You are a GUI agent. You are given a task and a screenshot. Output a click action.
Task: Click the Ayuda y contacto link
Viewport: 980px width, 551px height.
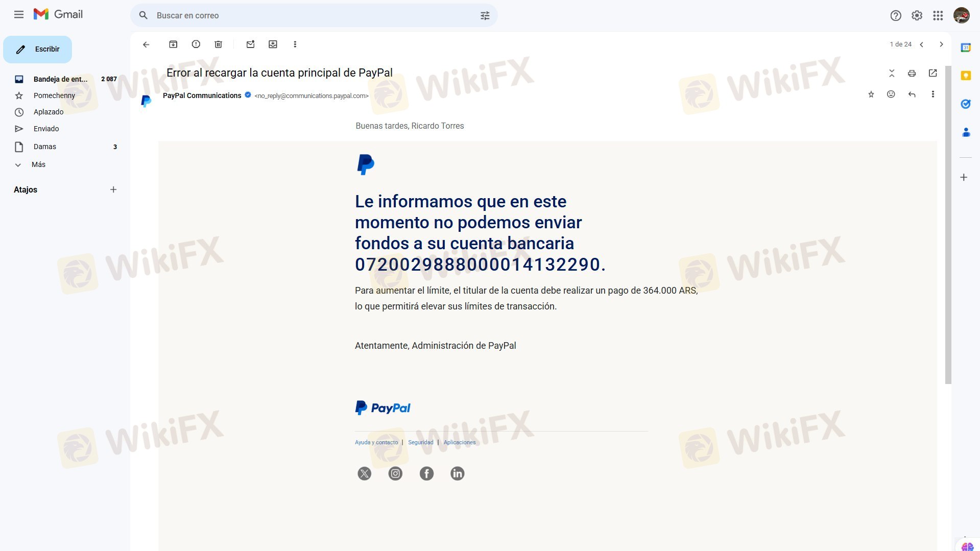tap(376, 442)
